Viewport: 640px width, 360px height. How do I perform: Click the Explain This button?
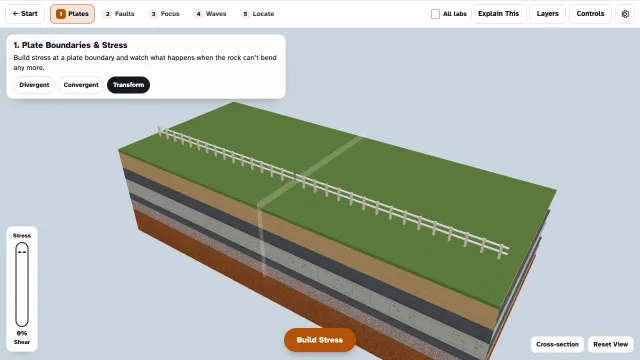(498, 14)
